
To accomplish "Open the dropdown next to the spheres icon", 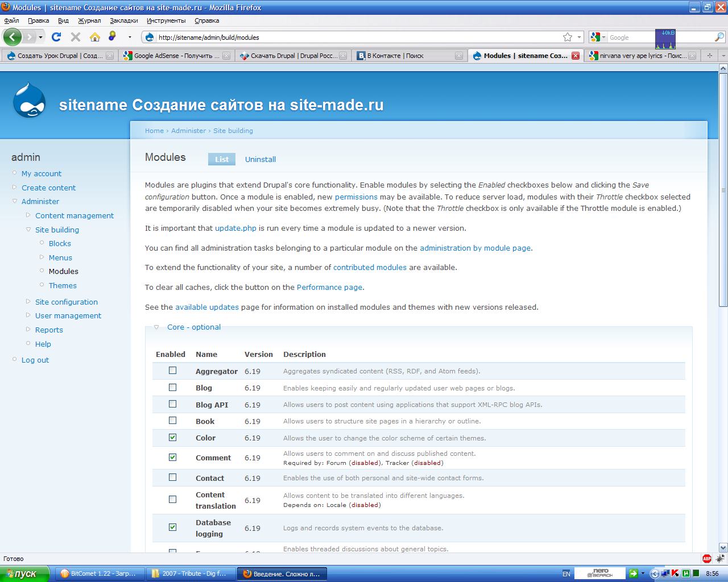I will pos(130,37).
